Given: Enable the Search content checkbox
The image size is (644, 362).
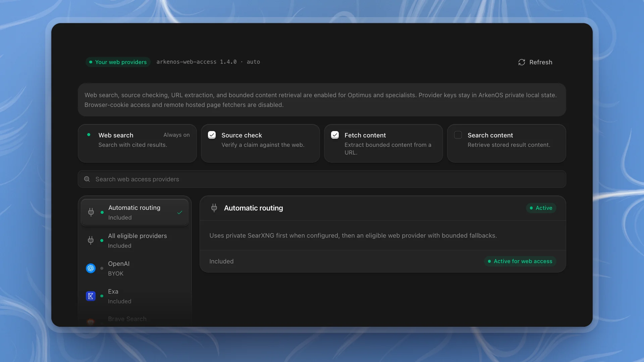Looking at the screenshot, I should (458, 135).
